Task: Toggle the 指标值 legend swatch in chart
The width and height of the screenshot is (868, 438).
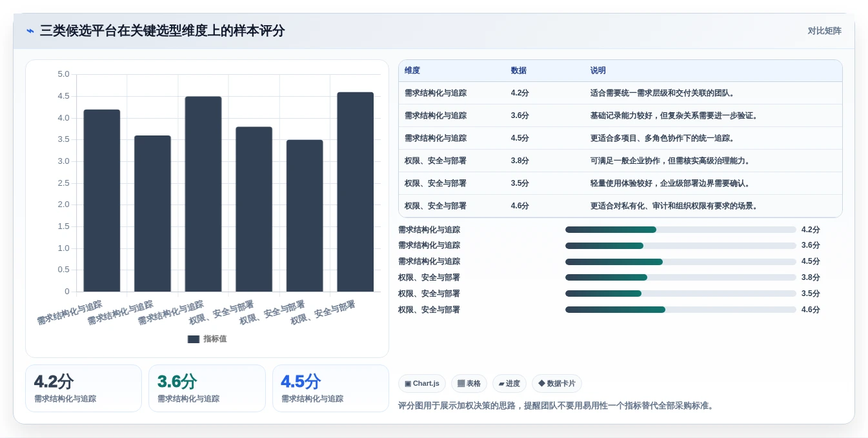Action: [x=194, y=339]
